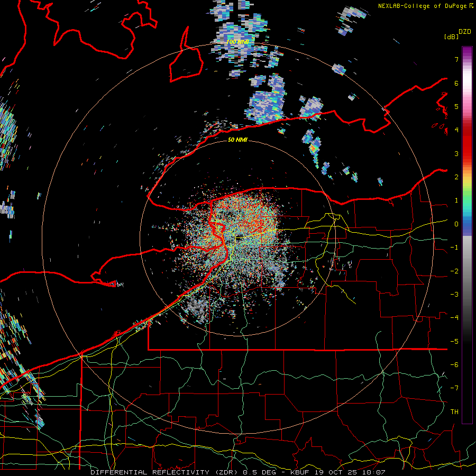Click the 50 NMI range ring label
The height and width of the screenshot is (476, 476).
237,140
